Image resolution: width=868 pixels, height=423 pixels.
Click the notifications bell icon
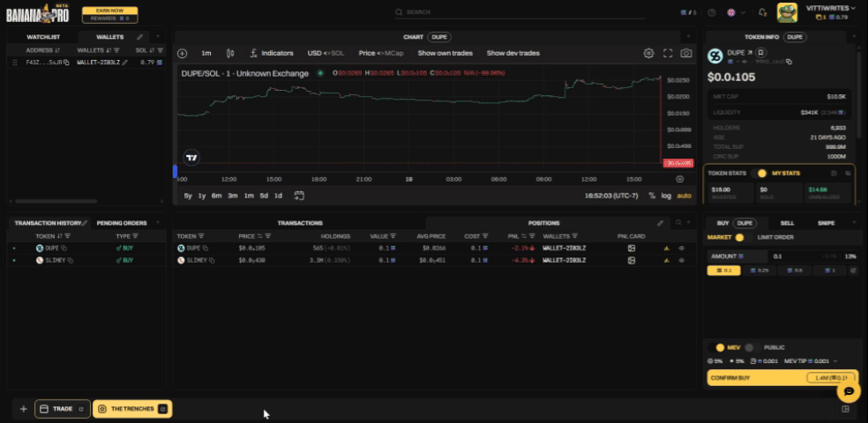[762, 12]
